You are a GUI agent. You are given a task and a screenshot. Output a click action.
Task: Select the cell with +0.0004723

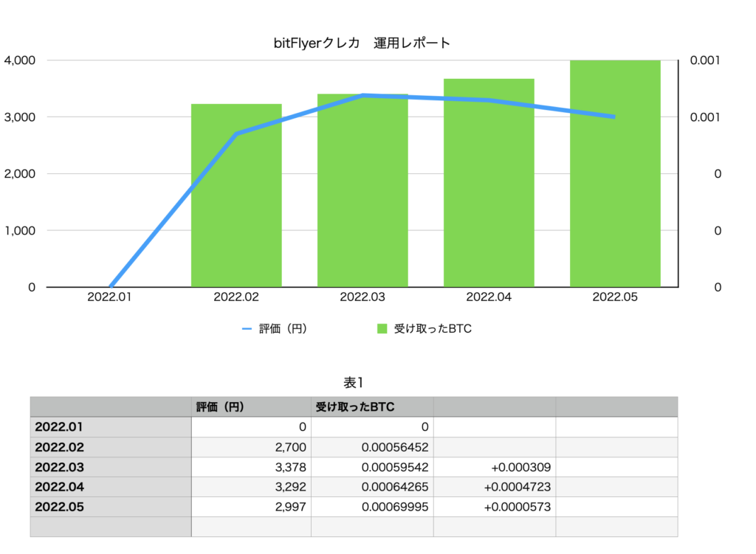pyautogui.click(x=495, y=487)
